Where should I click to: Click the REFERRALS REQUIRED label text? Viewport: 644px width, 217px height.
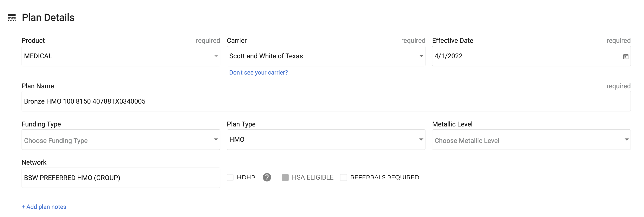384,177
